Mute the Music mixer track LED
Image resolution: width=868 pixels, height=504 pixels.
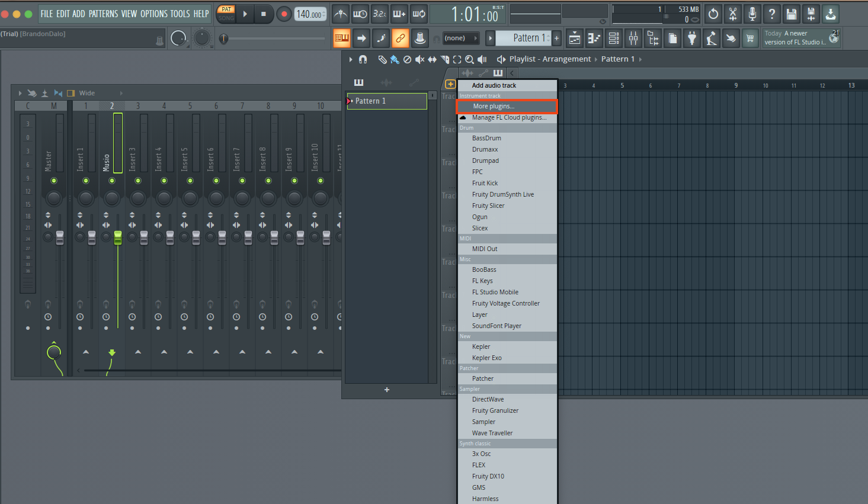pos(112,181)
